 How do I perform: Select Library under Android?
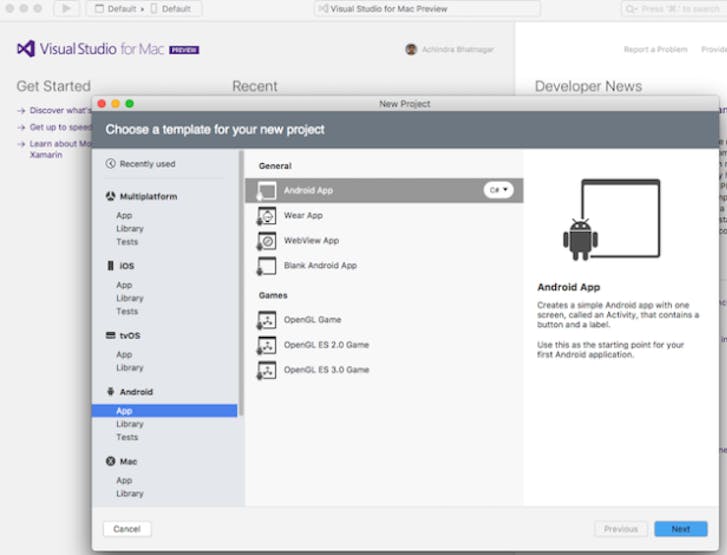pyautogui.click(x=130, y=424)
